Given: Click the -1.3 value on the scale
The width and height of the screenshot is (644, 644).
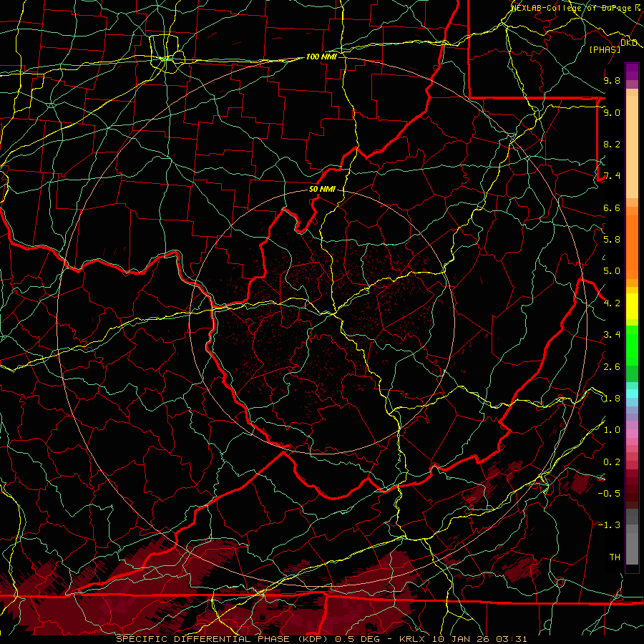Looking at the screenshot, I should pos(609,525).
